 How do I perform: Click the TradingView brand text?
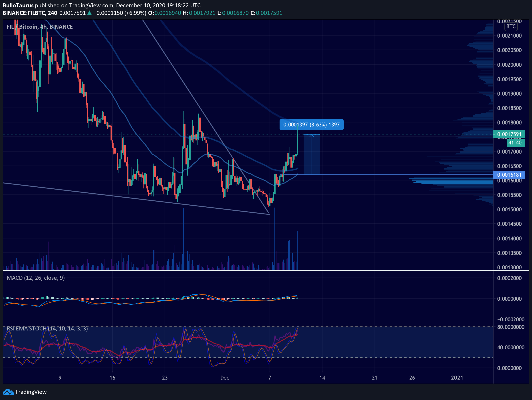point(31,392)
